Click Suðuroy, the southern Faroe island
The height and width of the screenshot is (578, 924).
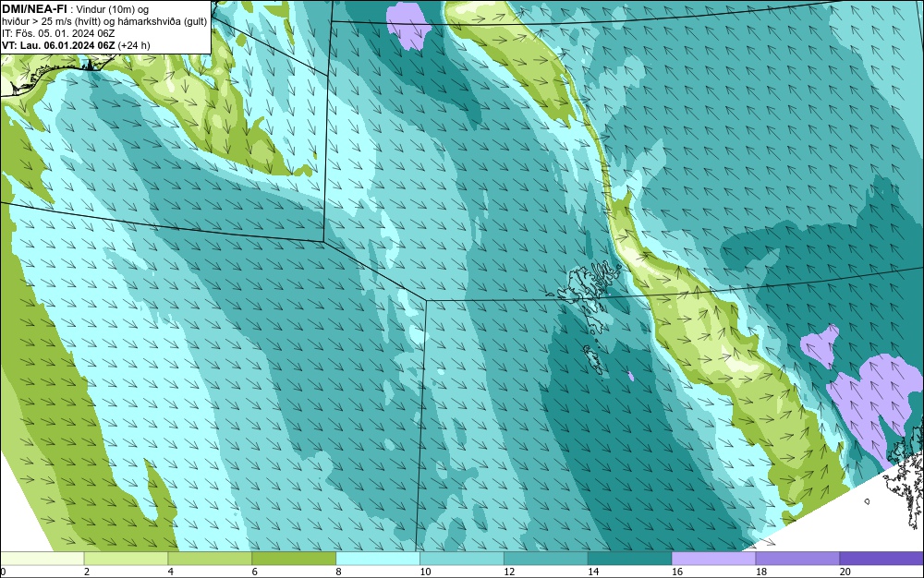(595, 359)
